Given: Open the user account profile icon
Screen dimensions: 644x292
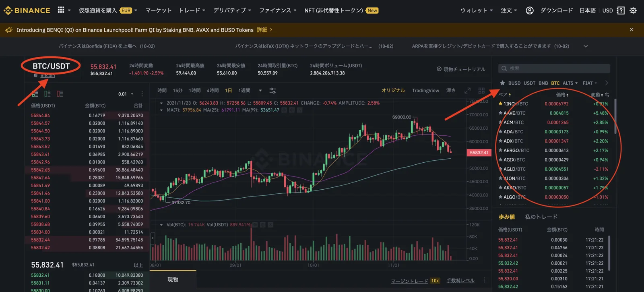Looking at the screenshot, I should click(x=530, y=10).
